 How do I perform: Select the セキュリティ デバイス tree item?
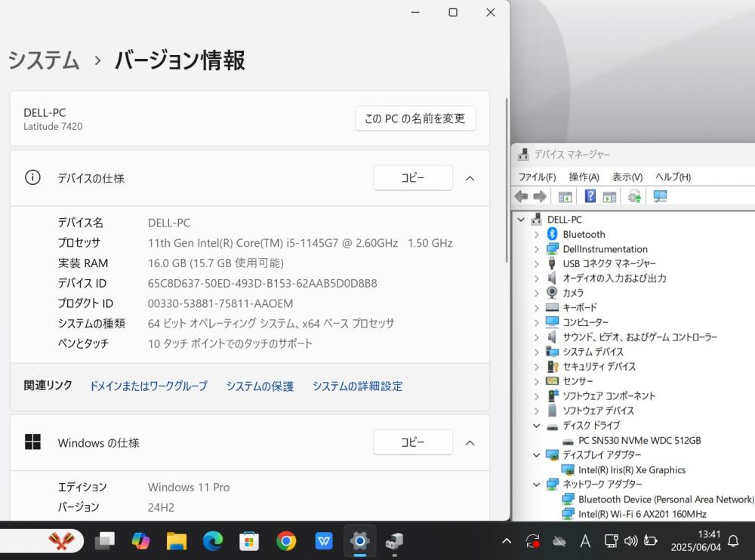(x=599, y=367)
